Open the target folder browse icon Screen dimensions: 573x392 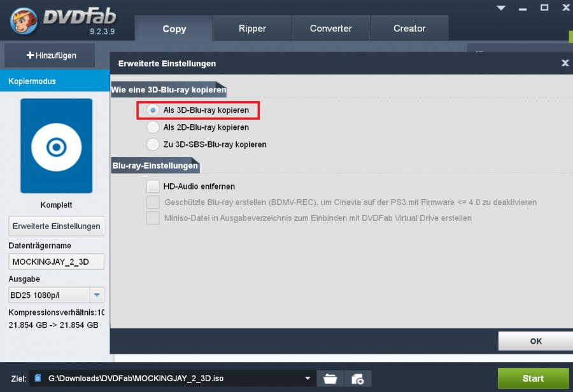click(330, 379)
